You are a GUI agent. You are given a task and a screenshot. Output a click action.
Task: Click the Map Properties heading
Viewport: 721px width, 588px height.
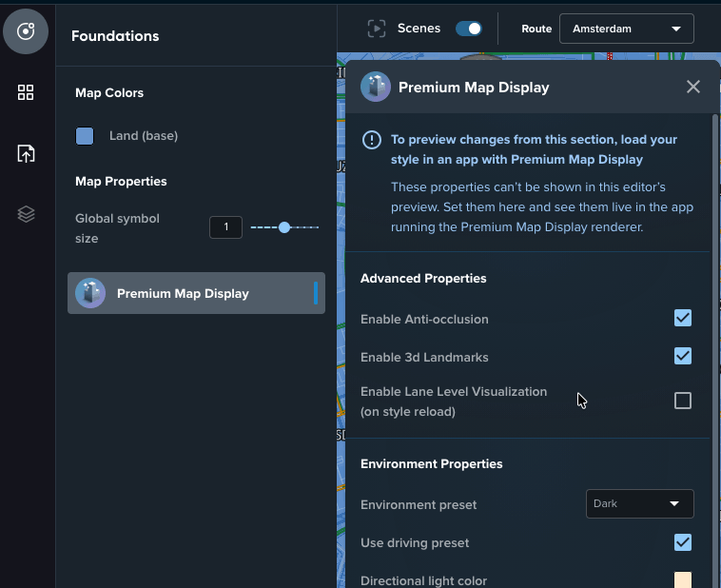tap(121, 182)
